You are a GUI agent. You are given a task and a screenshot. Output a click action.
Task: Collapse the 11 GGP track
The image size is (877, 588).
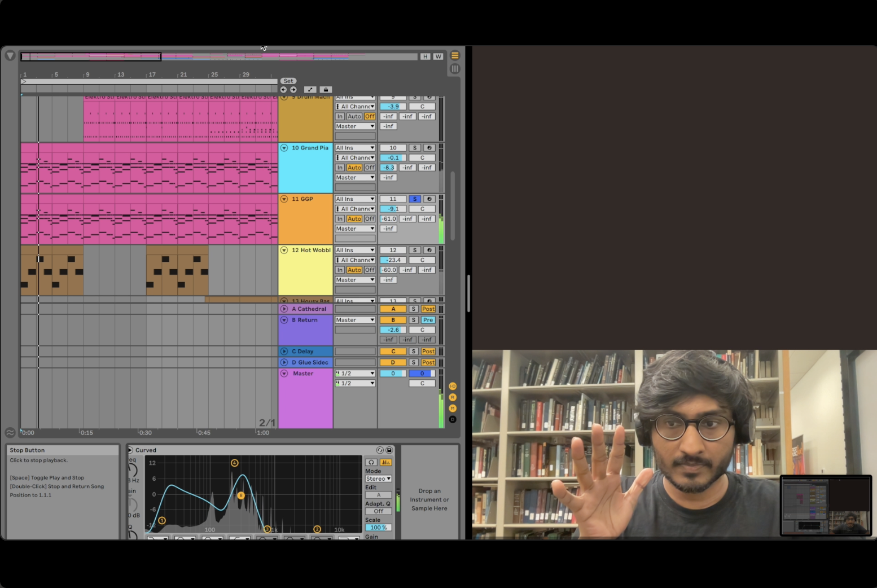tap(284, 199)
